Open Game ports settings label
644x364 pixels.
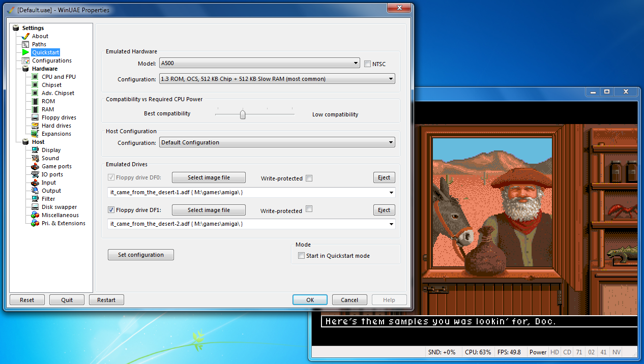click(56, 166)
